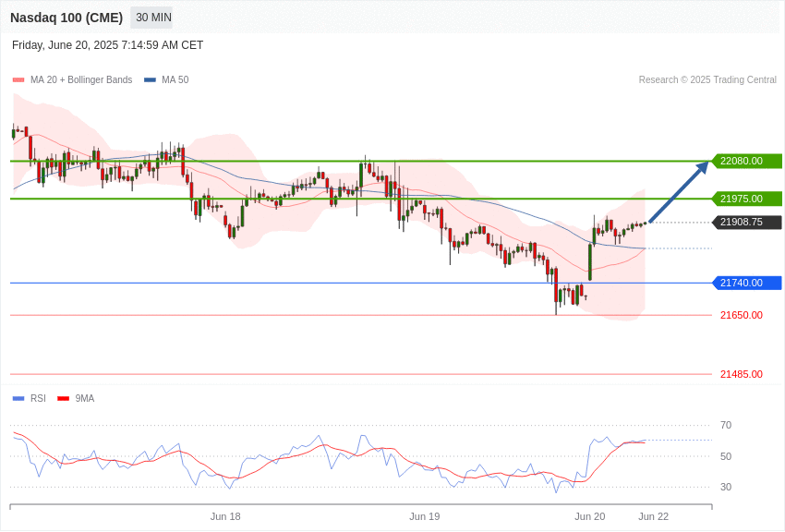Click the red 21485.00 support label

coord(742,374)
